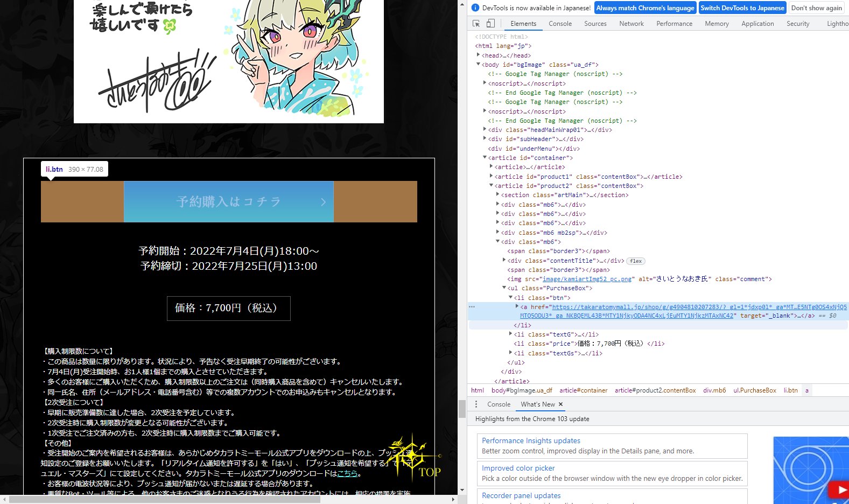The image size is (849, 504).
Task: Toggle the device toolbar icon
Action: click(x=490, y=24)
